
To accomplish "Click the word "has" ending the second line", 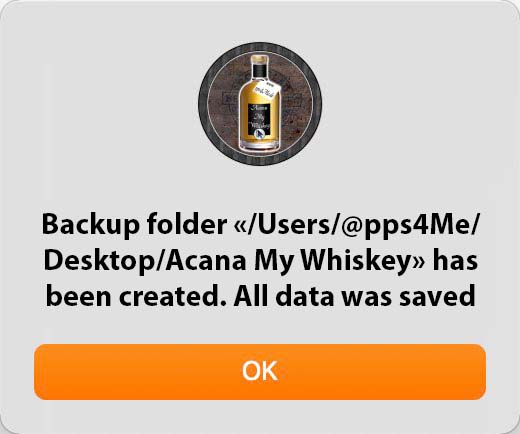I will (455, 260).
